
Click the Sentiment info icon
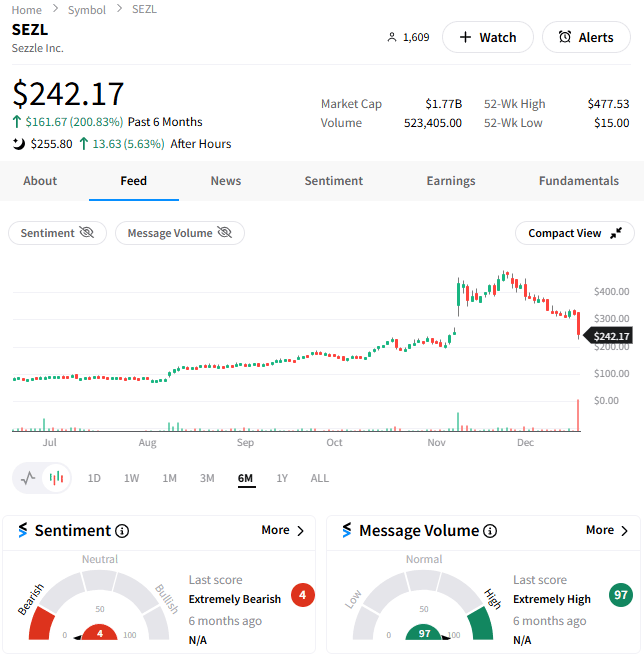pos(122,531)
